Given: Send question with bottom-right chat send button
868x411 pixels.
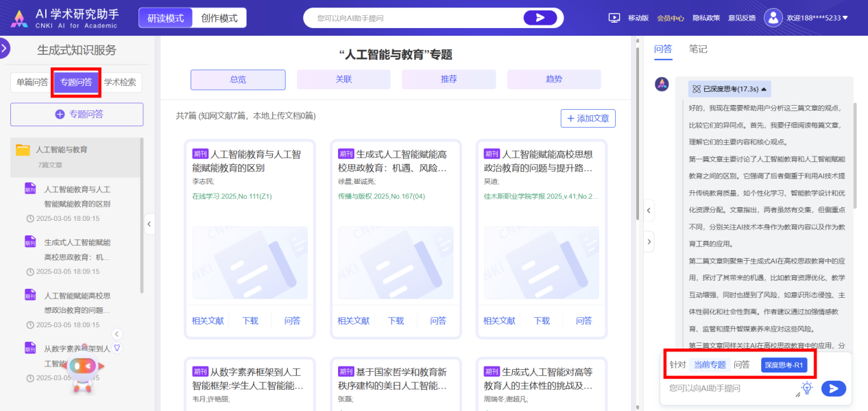Looking at the screenshot, I should [833, 388].
